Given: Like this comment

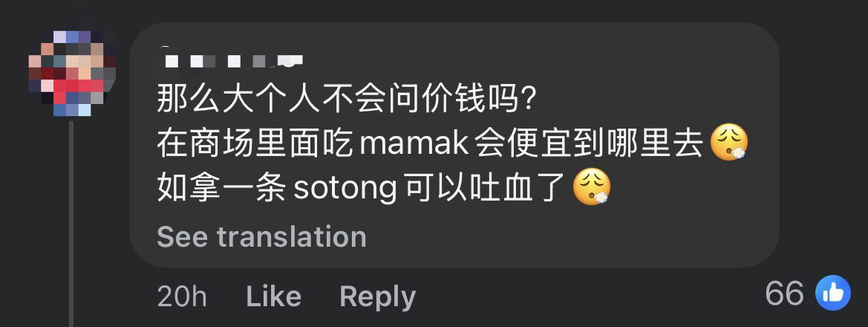Looking at the screenshot, I should (x=273, y=297).
